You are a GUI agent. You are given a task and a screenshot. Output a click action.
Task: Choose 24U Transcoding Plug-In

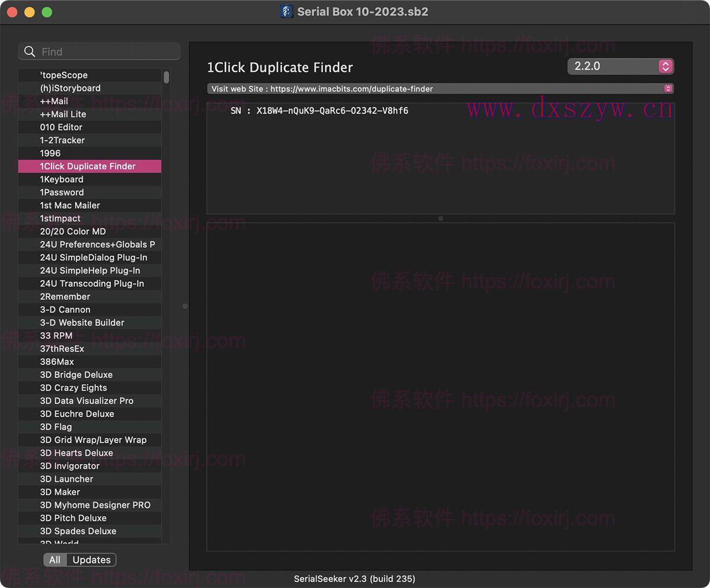click(89, 283)
